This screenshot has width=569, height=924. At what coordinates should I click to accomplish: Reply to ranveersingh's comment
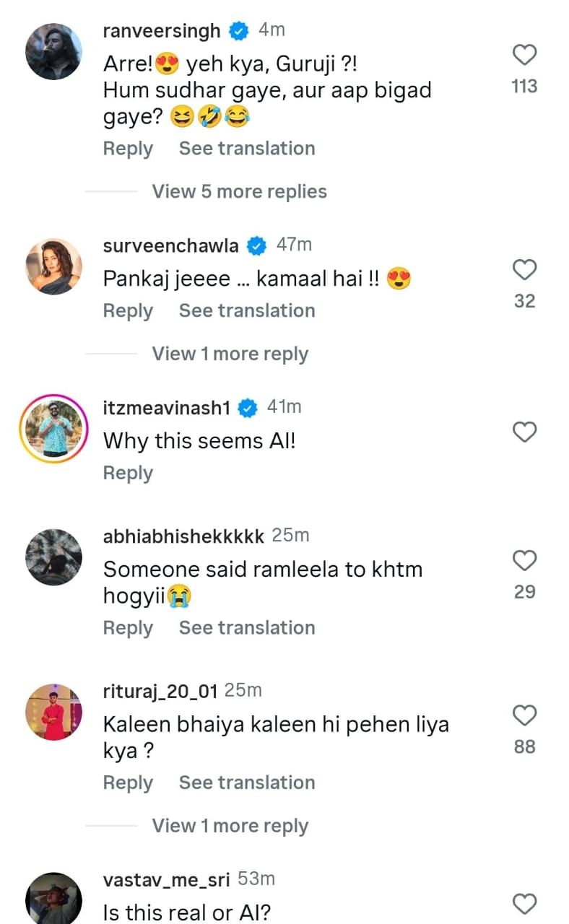[x=128, y=149]
